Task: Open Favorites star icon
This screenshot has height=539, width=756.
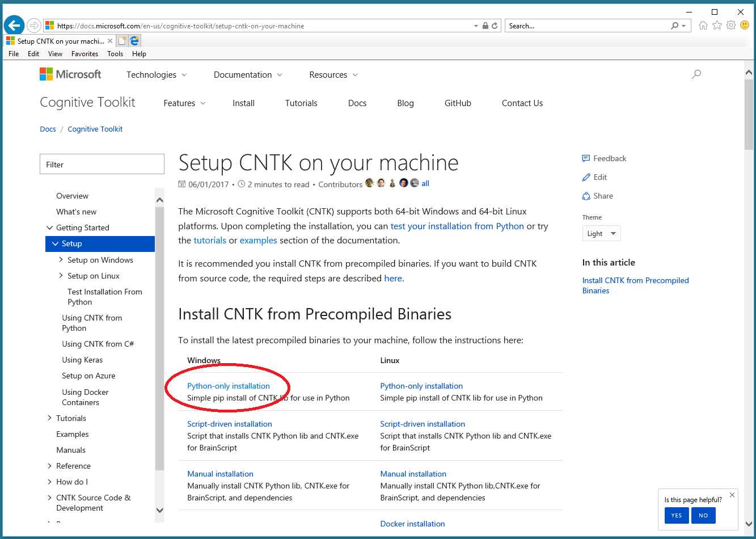Action: [x=717, y=26]
